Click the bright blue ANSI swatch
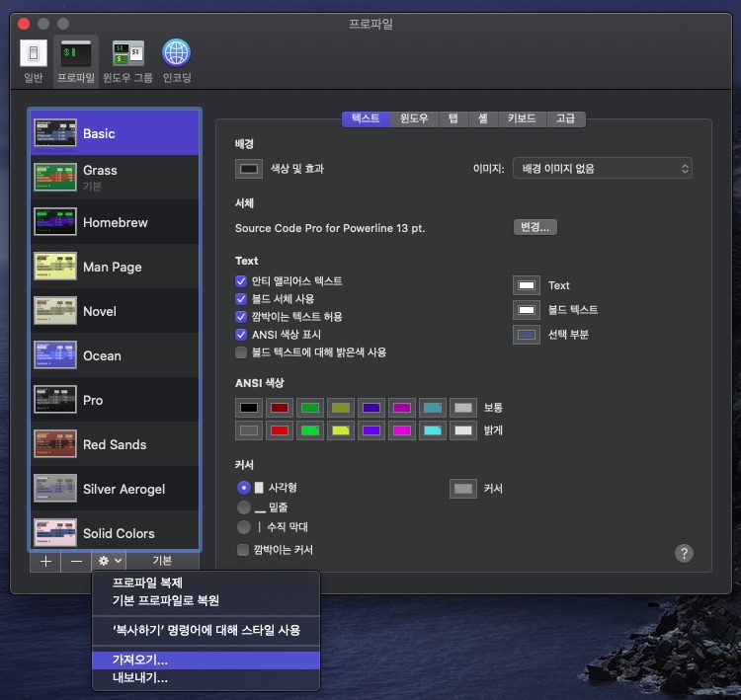741x700 pixels. (x=371, y=430)
